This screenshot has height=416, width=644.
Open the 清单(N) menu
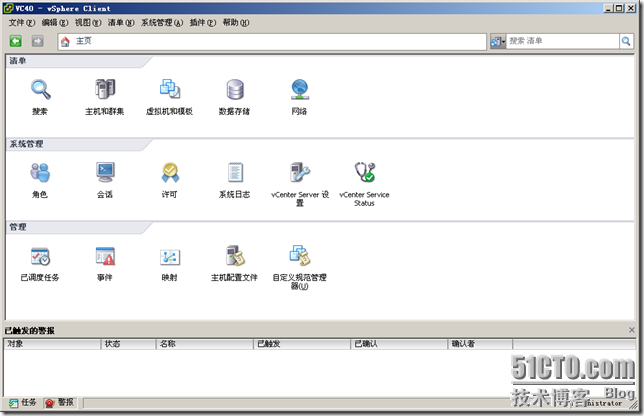point(121,23)
